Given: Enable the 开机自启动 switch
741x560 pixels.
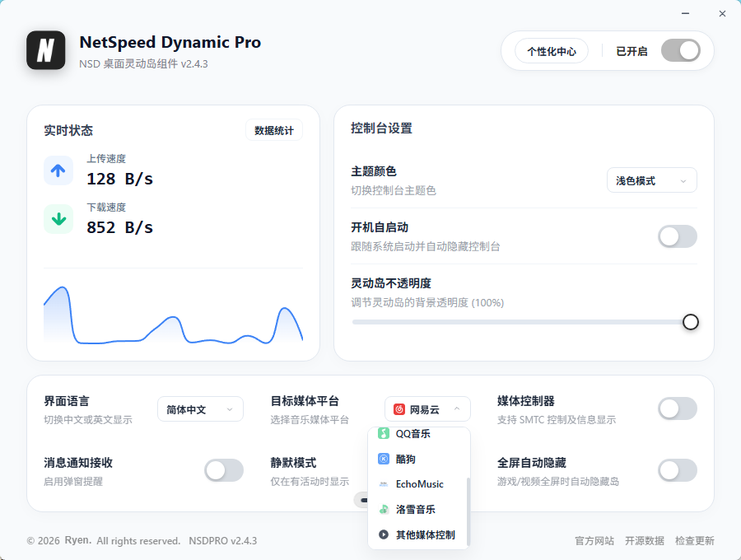Looking at the screenshot, I should (x=678, y=236).
